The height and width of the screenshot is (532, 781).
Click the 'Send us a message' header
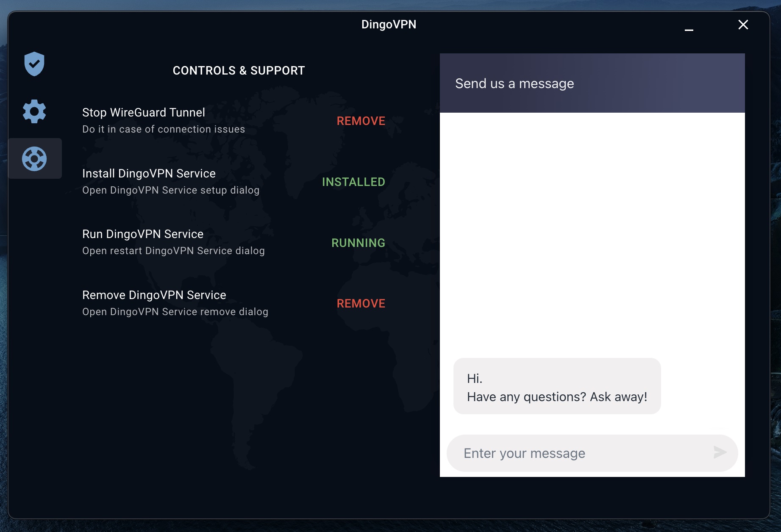(x=514, y=83)
